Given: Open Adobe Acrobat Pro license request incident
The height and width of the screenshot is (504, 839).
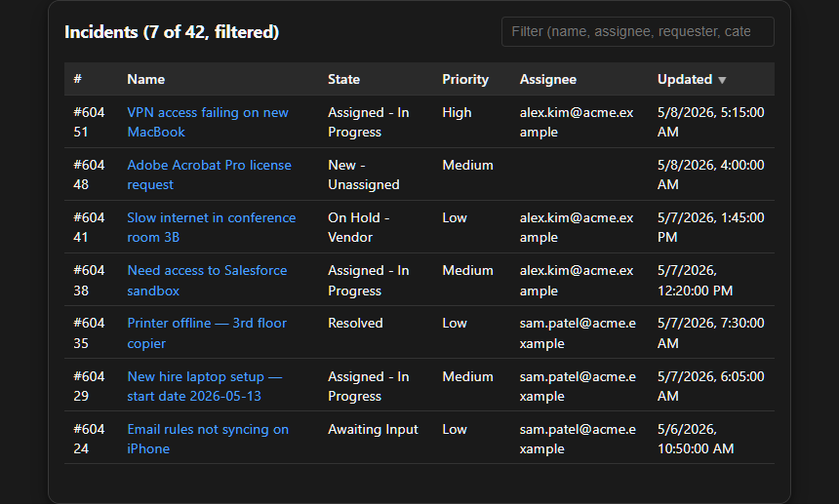Looking at the screenshot, I should (209, 174).
